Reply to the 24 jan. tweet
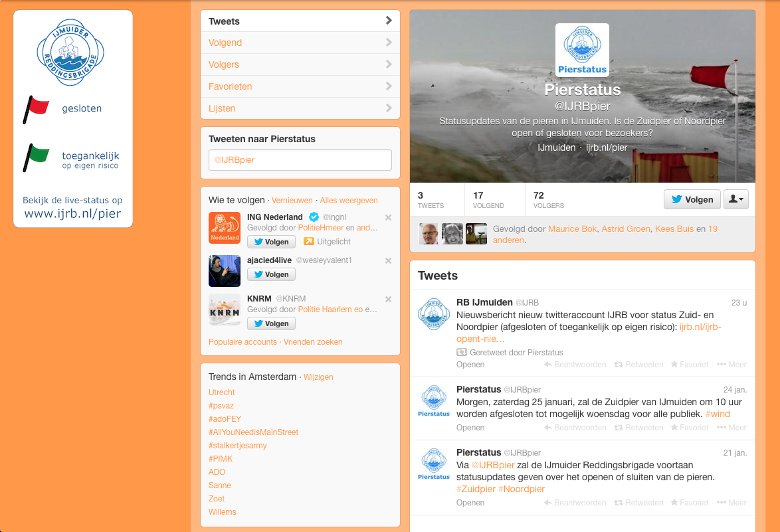 click(x=575, y=428)
